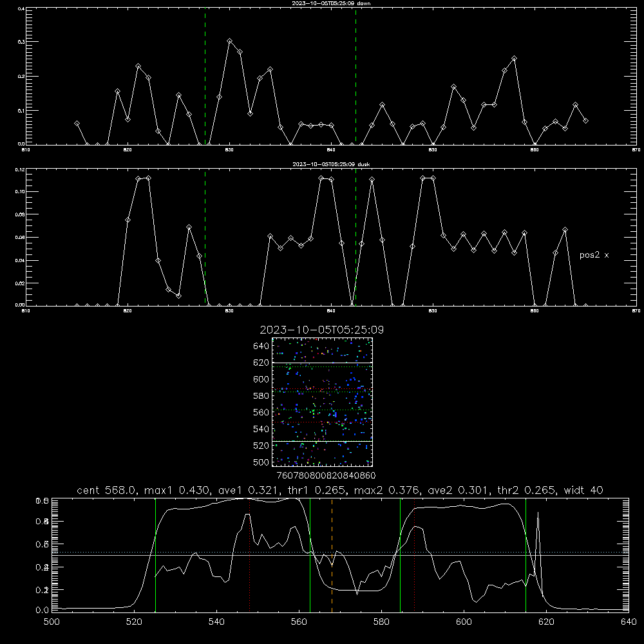Click the lower white horizontal line in scatter image
This screenshot has height=644, width=644.
click(x=323, y=441)
